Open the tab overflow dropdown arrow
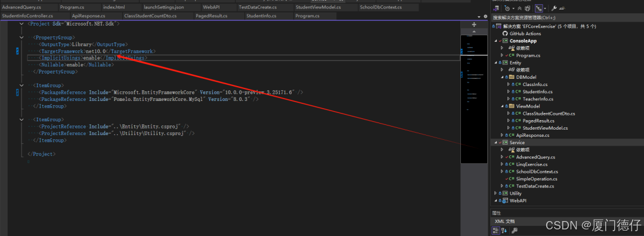 [x=479, y=17]
